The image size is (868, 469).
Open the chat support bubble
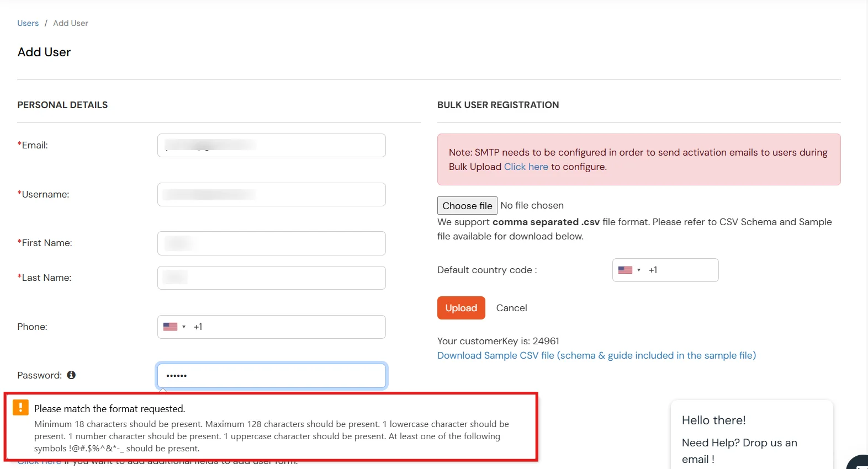tap(858, 461)
